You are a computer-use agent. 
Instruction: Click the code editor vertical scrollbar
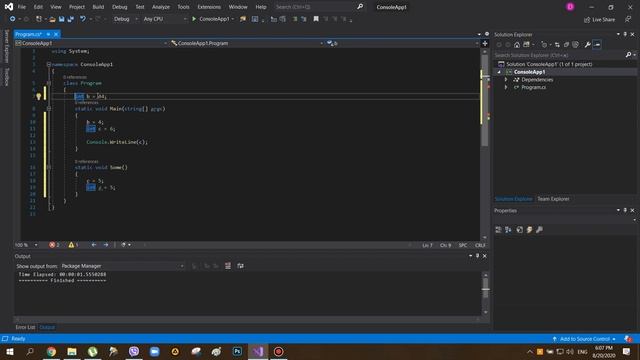484,144
